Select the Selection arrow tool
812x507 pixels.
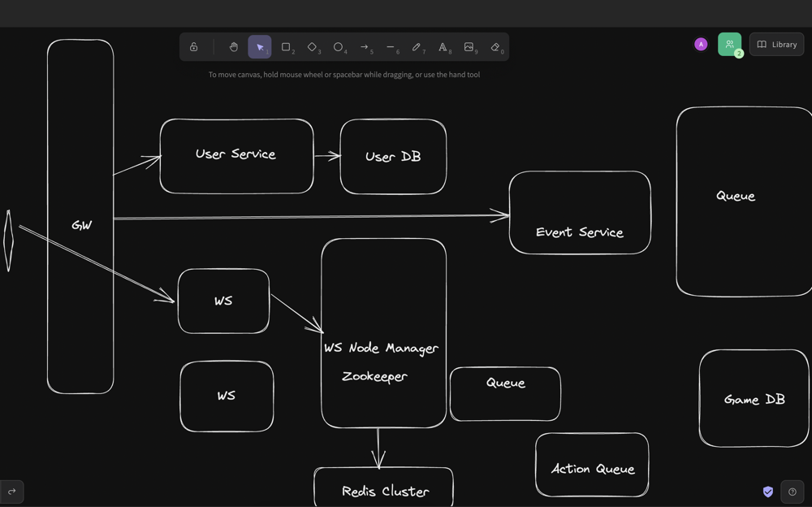coord(260,47)
